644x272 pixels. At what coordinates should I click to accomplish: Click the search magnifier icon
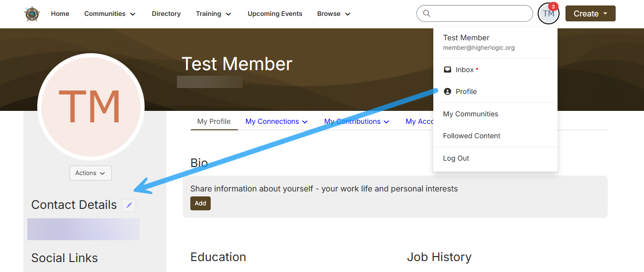click(426, 13)
